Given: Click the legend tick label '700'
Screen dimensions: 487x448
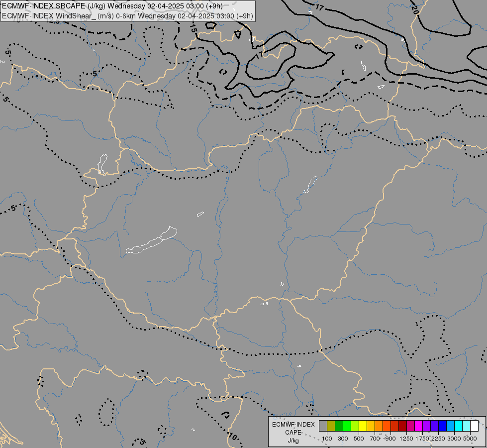Looking at the screenshot, I should coord(375,439).
